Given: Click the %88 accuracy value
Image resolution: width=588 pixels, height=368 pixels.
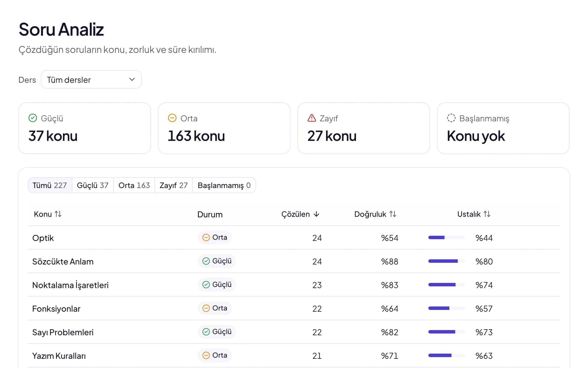Looking at the screenshot, I should tap(390, 262).
